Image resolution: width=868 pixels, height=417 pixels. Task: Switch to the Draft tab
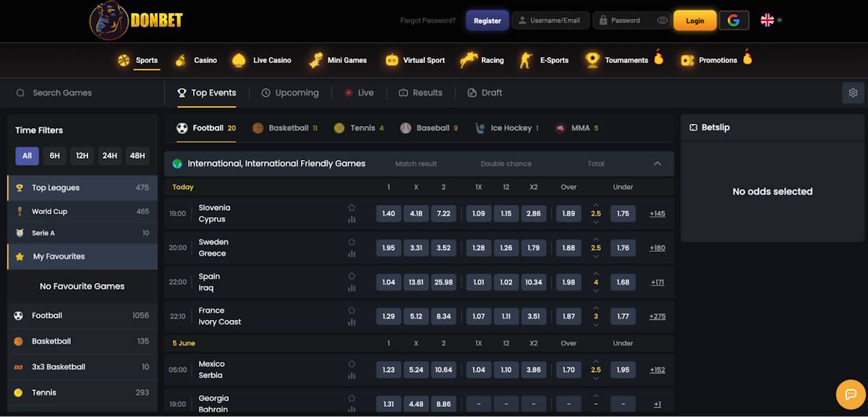pos(485,93)
